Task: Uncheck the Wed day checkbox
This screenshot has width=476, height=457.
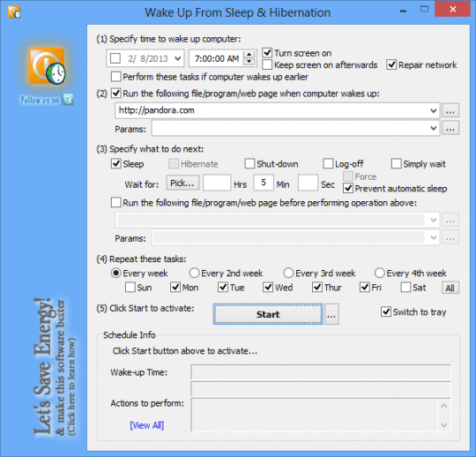Action: coord(268,287)
